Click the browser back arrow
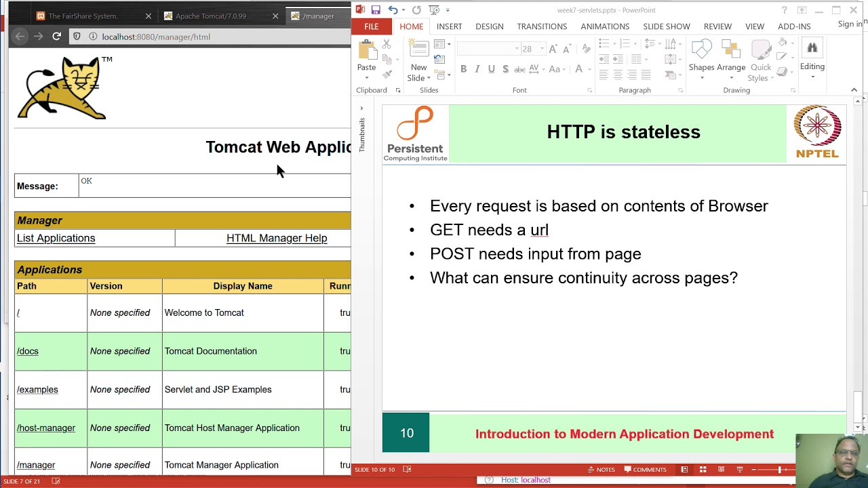868x488 pixels. pyautogui.click(x=20, y=37)
